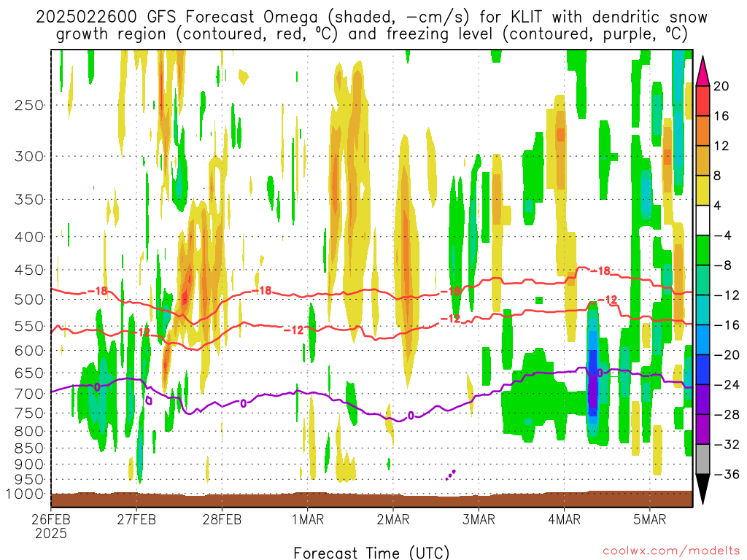
Task: Click the 500 pressure level label
Action: coord(29,300)
